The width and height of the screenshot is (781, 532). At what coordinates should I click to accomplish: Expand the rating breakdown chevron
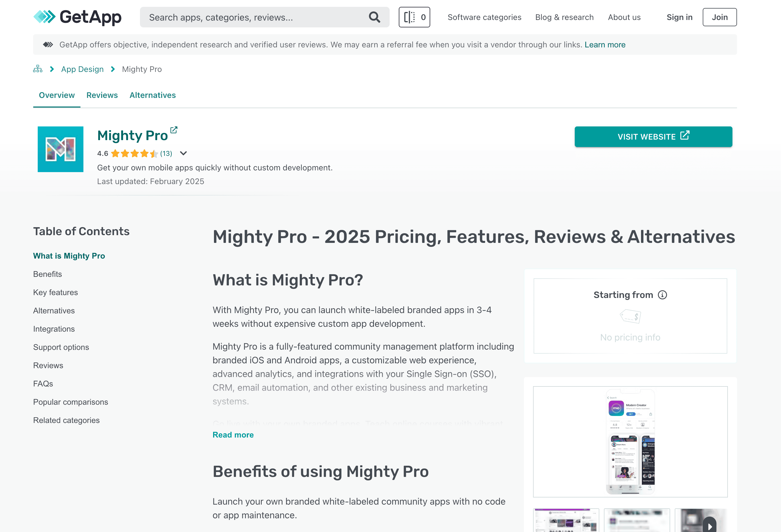tap(183, 154)
